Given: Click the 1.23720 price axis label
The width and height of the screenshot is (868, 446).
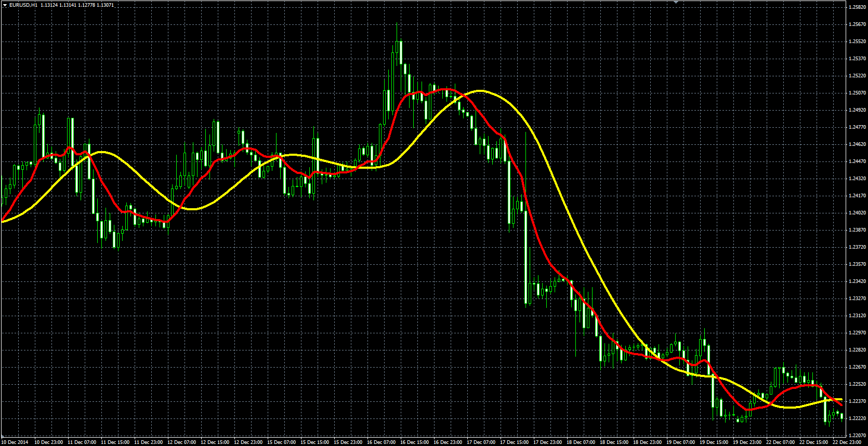Looking at the screenshot, I should click(x=857, y=247).
